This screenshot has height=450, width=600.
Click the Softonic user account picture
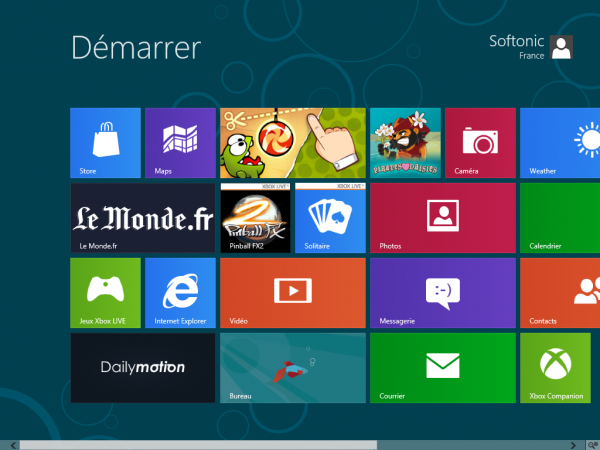[x=562, y=47]
